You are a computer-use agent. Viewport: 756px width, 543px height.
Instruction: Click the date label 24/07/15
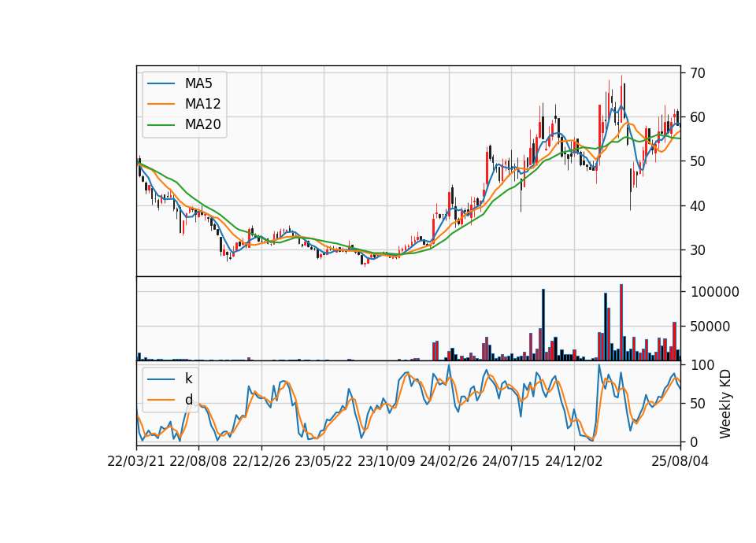pyautogui.click(x=511, y=462)
